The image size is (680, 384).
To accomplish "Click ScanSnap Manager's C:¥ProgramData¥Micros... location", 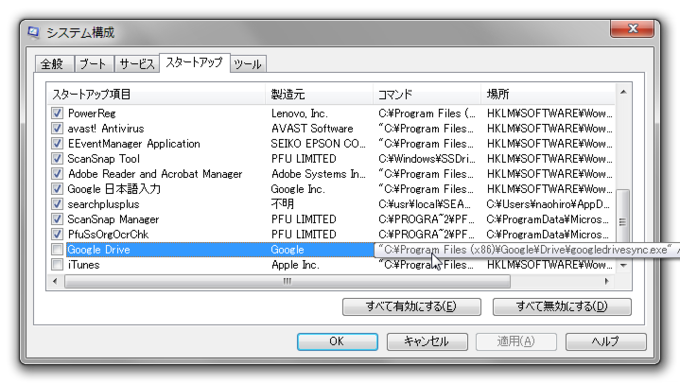I will [x=547, y=220].
